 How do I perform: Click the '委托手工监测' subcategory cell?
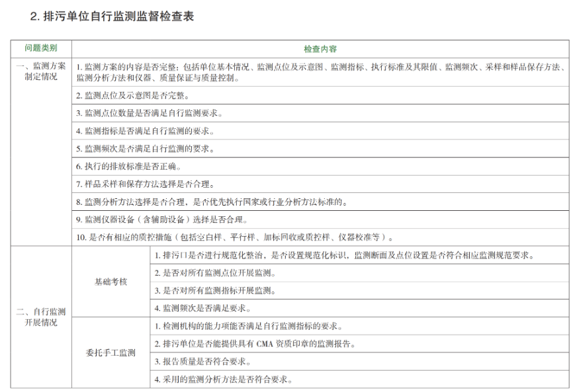(x=111, y=352)
